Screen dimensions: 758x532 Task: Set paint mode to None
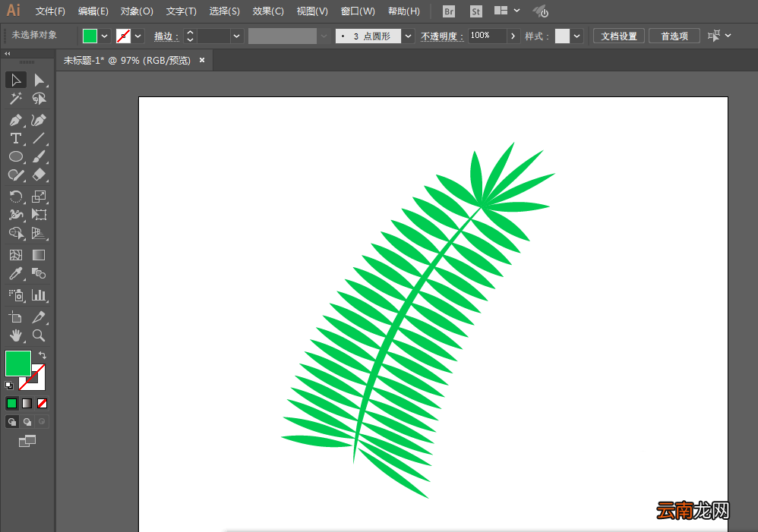tap(42, 403)
